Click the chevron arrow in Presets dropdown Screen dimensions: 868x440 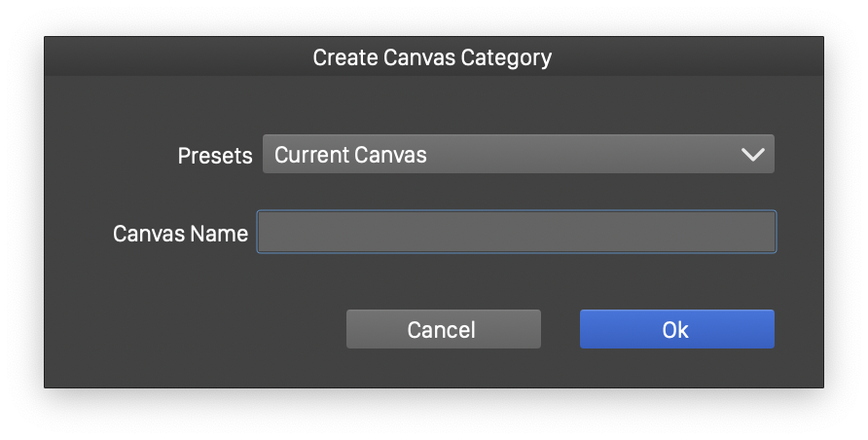coord(752,155)
